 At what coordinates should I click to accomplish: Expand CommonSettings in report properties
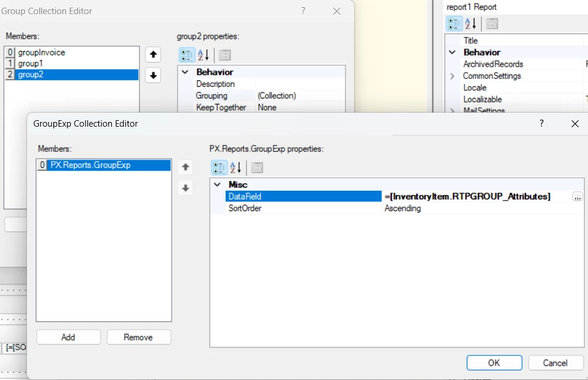point(452,76)
